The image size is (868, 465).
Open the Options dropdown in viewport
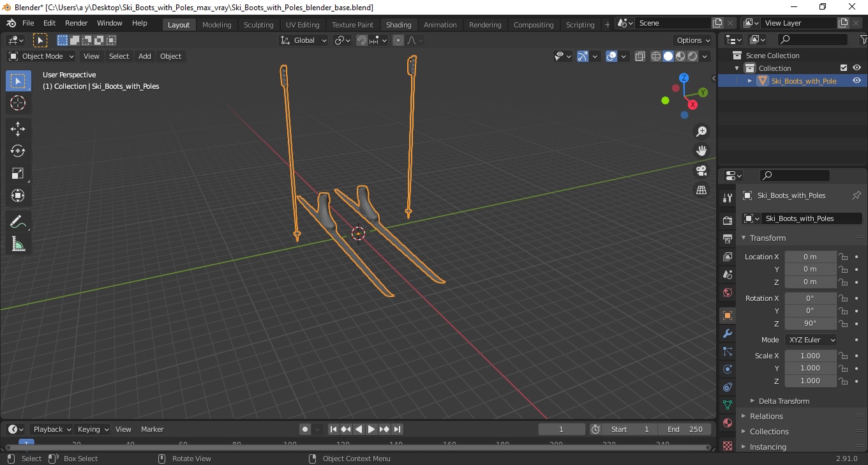pos(694,40)
